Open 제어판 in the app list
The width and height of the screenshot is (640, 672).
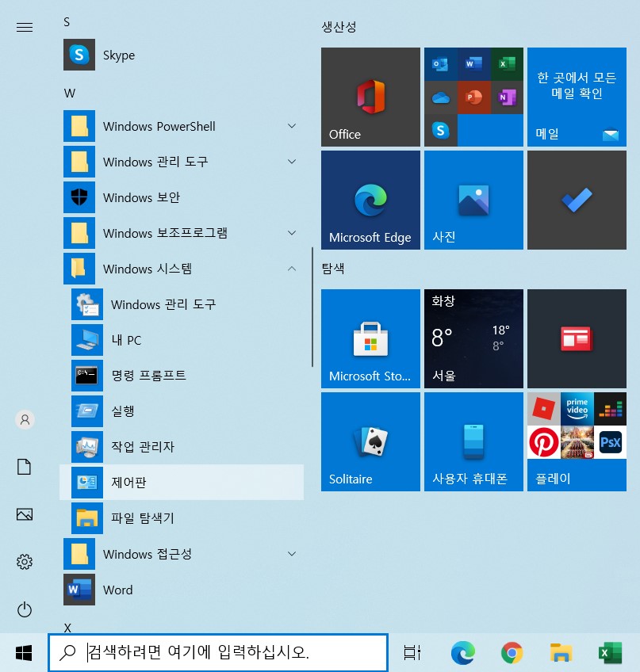(x=182, y=483)
